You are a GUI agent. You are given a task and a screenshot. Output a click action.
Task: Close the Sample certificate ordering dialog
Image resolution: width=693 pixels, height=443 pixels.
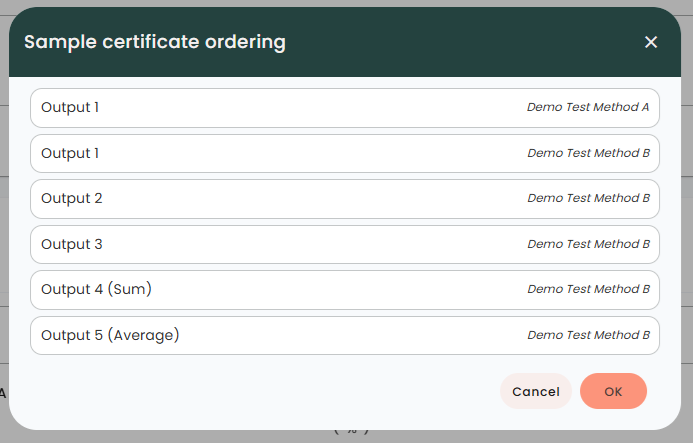tap(651, 42)
